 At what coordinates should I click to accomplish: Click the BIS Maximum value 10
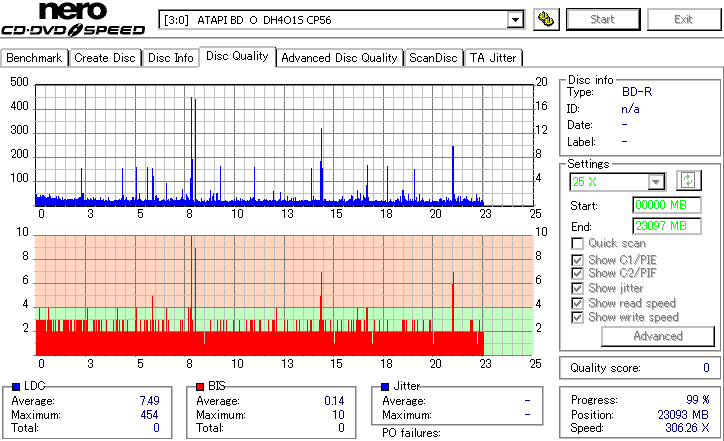tap(338, 415)
